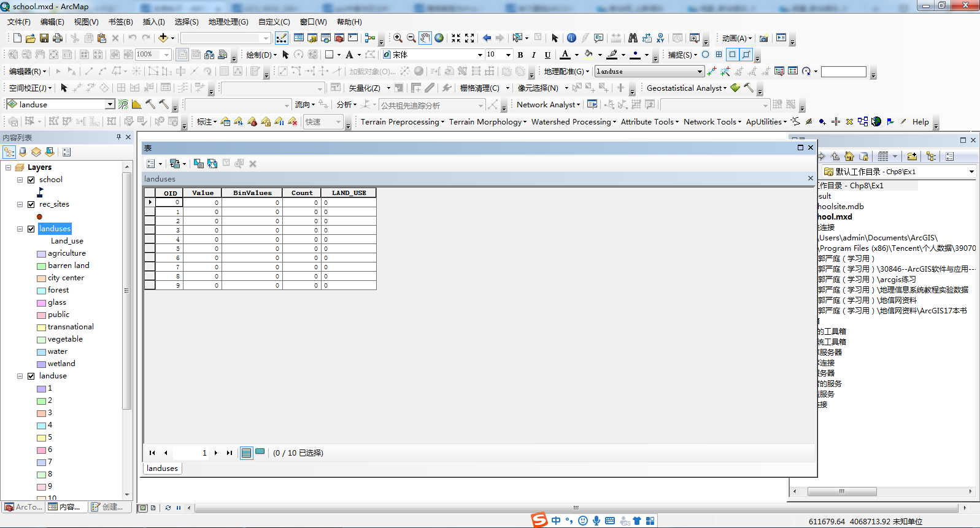Open the 编辑(E) menu
The height and width of the screenshot is (528, 980).
pos(52,22)
